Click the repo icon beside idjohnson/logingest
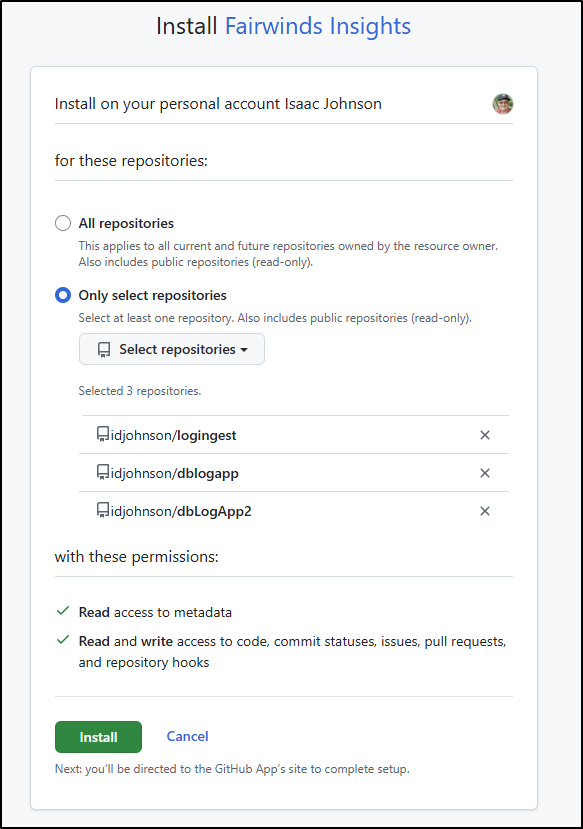Image resolution: width=583 pixels, height=829 pixels. tap(103, 434)
